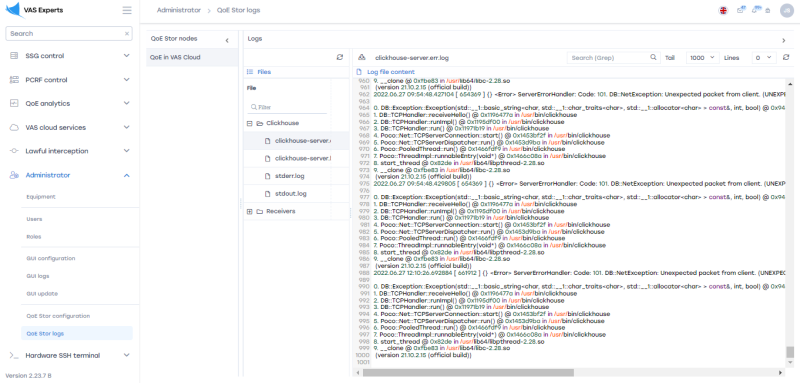
Task: Click the search magnifier in Grep field
Action: (654, 58)
